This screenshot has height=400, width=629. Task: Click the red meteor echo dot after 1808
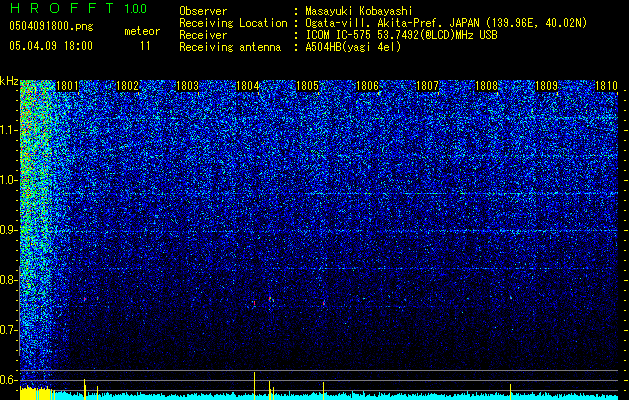coord(511,298)
